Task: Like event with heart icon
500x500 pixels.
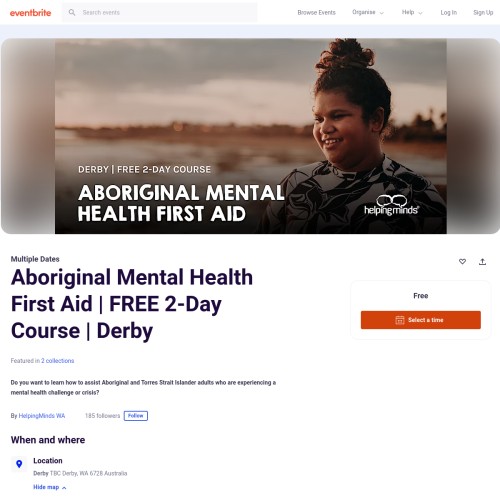Action: (x=462, y=262)
